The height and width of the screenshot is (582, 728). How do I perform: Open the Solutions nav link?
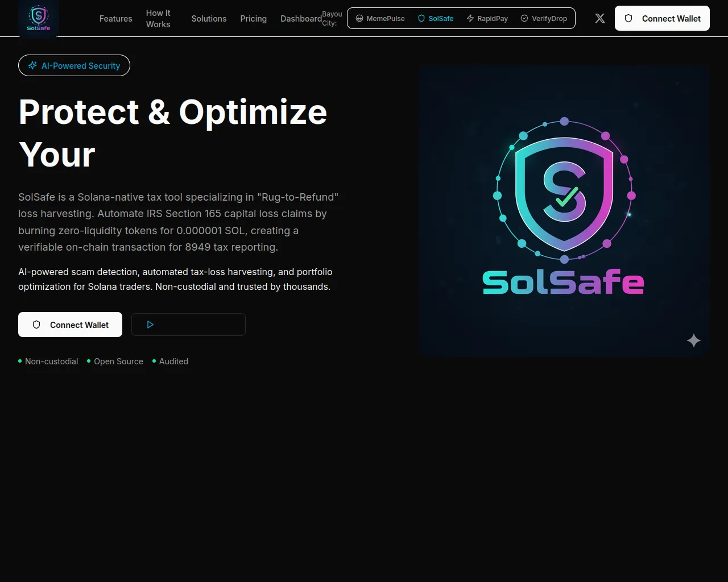coord(209,19)
